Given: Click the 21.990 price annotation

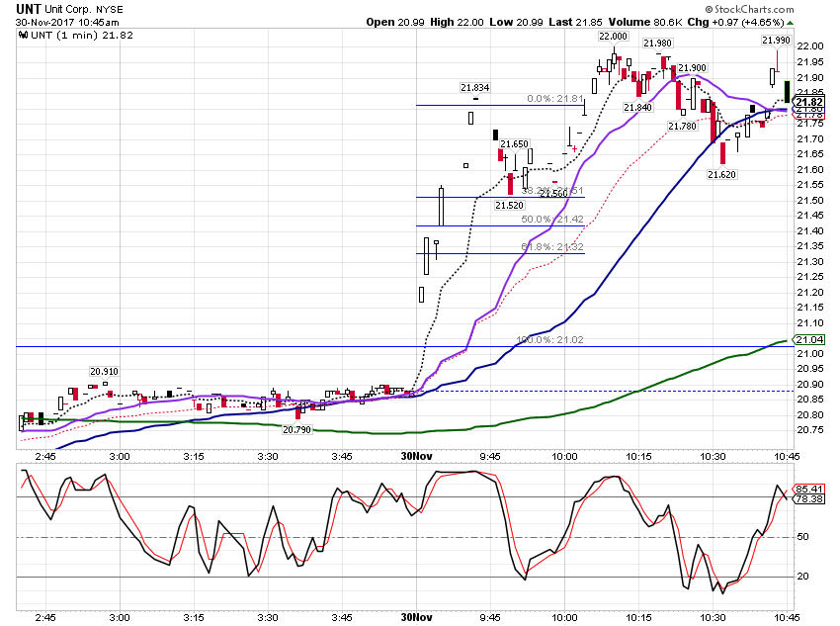Looking at the screenshot, I should (776, 41).
